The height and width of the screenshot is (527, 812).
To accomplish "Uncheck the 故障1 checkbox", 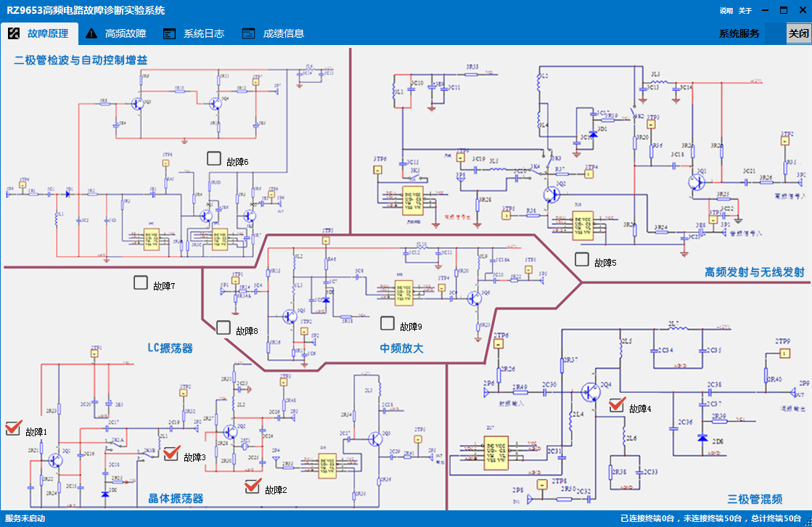I will 13,428.
